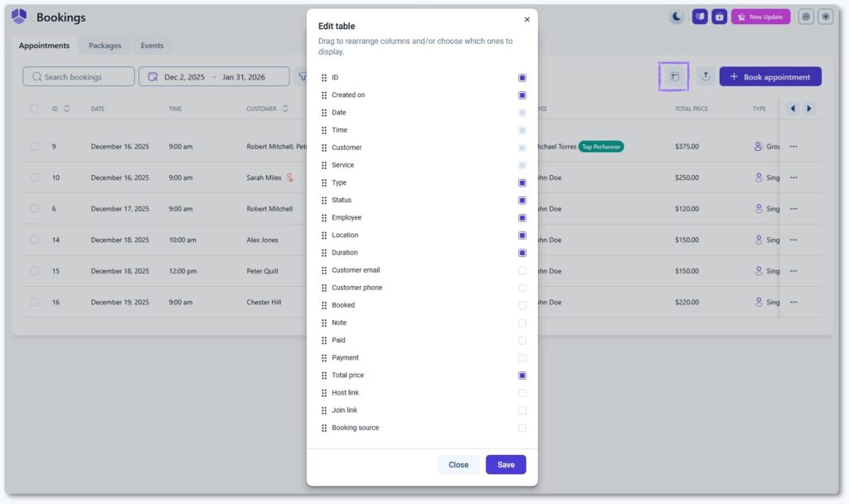
Task: Close the Edit table dialog with X
Action: pyautogui.click(x=527, y=19)
